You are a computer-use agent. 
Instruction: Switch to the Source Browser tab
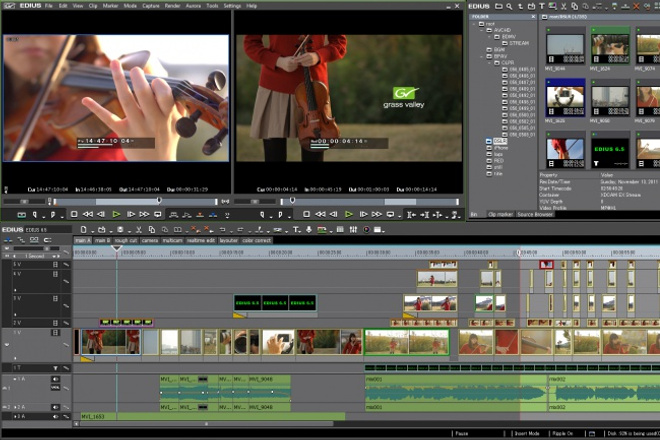[535, 214]
